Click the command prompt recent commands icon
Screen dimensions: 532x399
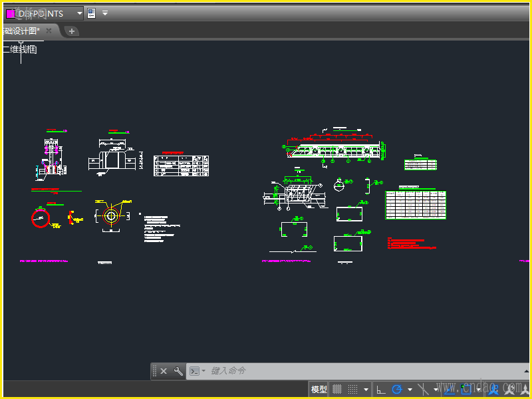click(195, 371)
